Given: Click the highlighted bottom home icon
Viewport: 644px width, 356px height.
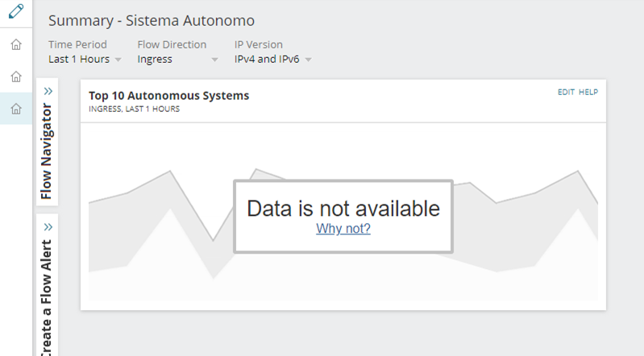Looking at the screenshot, I should pos(15,109).
